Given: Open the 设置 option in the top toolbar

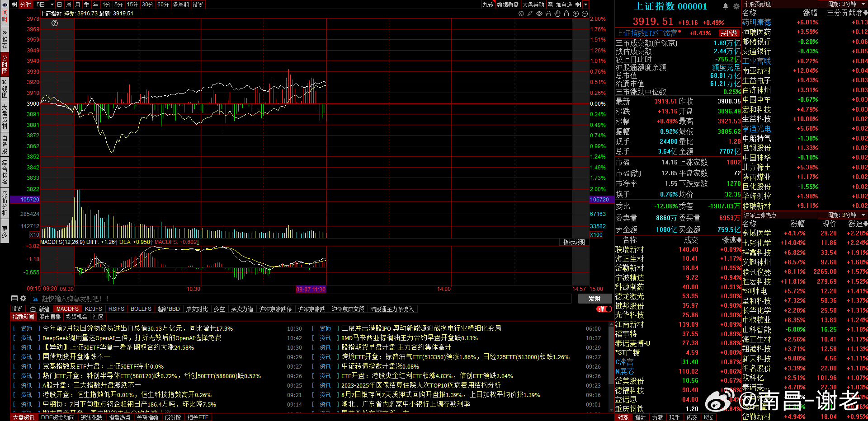Looking at the screenshot, I should (198, 5).
